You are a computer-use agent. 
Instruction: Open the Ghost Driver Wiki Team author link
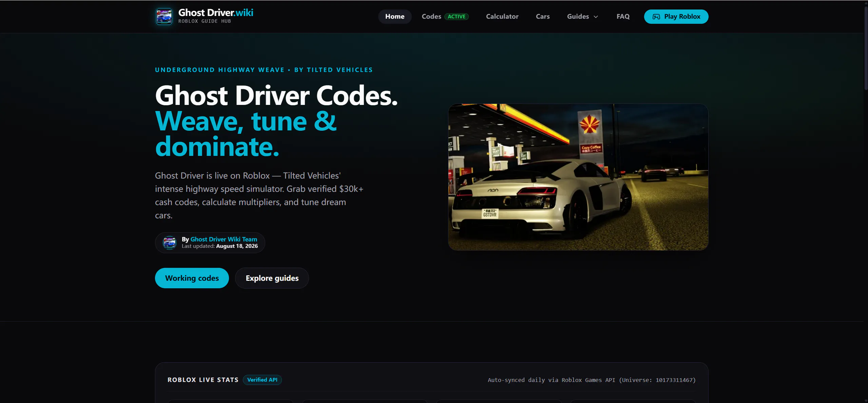pos(224,239)
